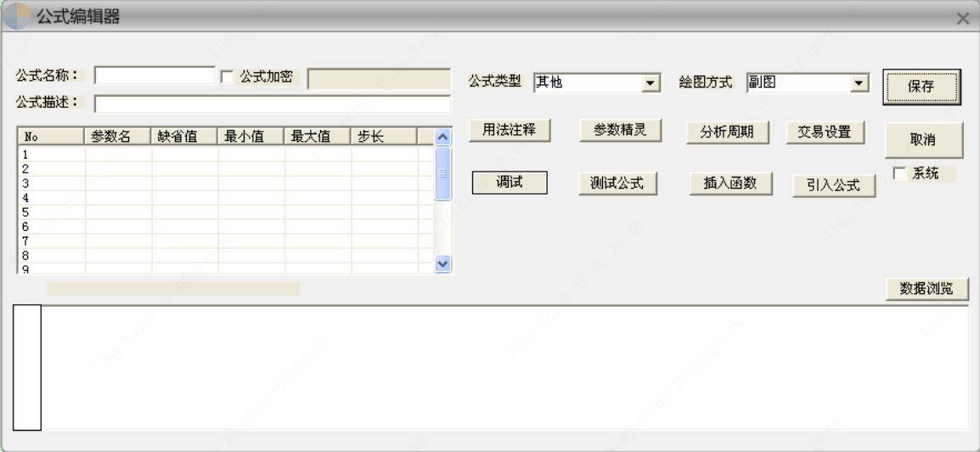
Task: Click 插入函数 button
Action: point(730,184)
